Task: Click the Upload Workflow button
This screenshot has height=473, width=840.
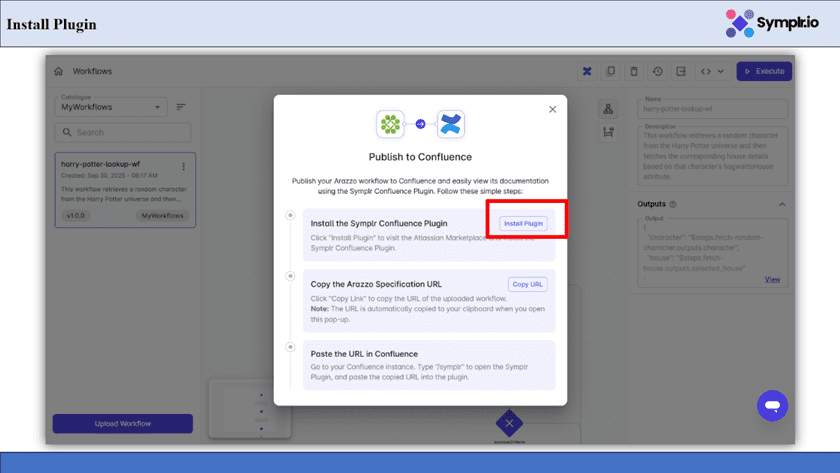Action: point(123,424)
